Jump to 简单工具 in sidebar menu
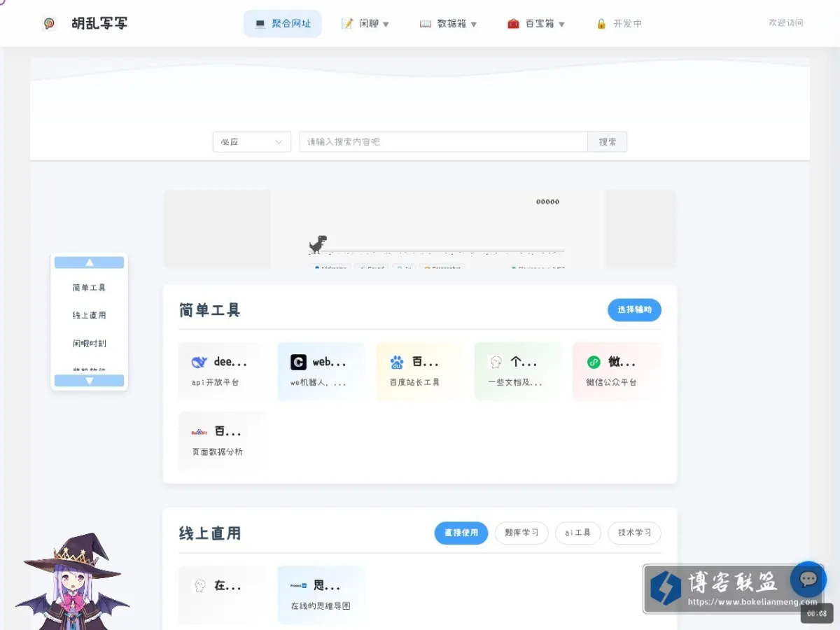 click(89, 288)
